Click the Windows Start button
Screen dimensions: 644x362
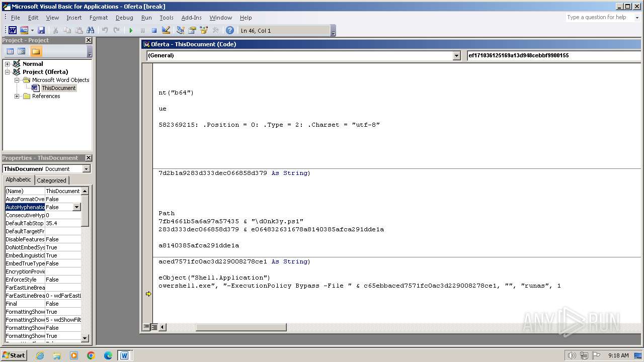point(14,355)
